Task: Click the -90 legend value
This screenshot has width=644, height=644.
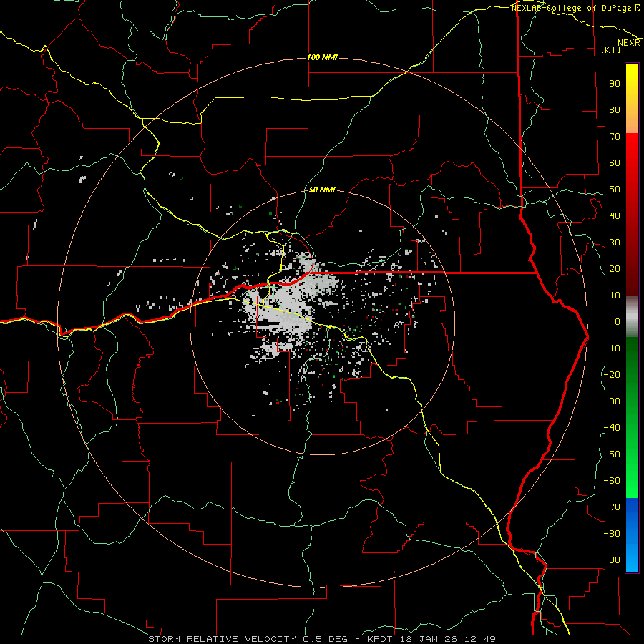Action: pos(612,560)
